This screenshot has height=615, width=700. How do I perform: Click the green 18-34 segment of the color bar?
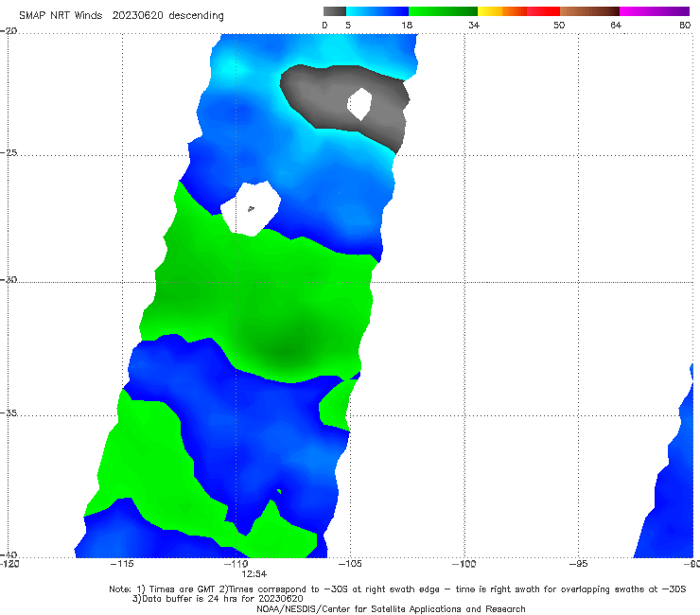point(443,11)
